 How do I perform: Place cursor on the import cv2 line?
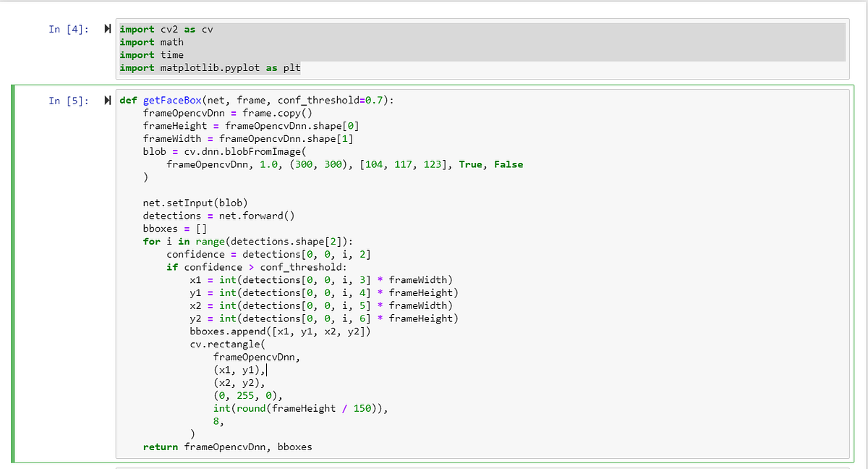coord(166,29)
